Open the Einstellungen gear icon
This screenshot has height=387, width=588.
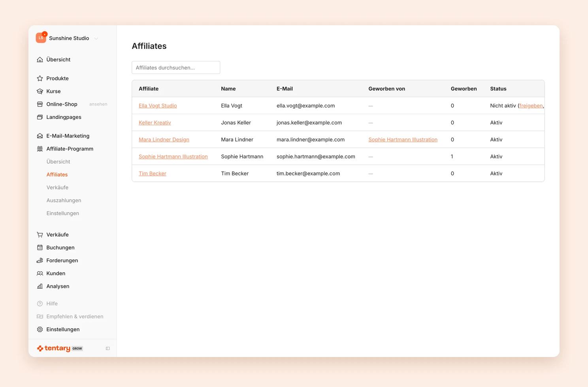point(40,329)
